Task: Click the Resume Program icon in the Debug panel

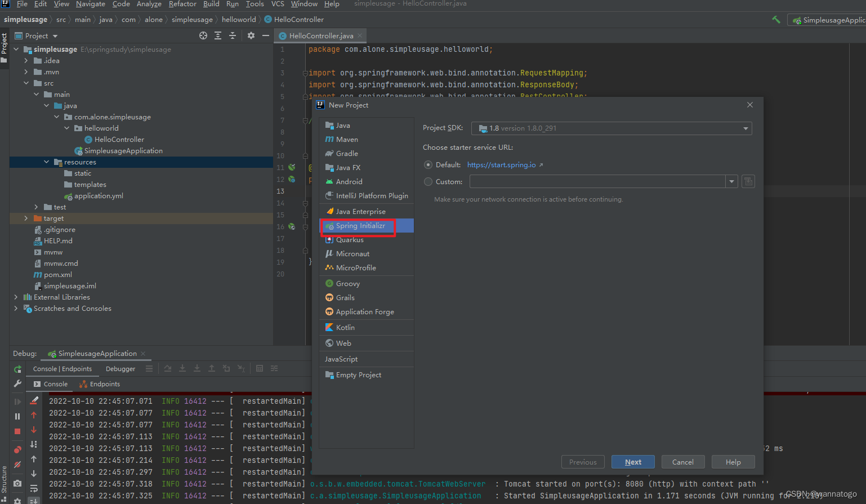Action: pos(17,402)
